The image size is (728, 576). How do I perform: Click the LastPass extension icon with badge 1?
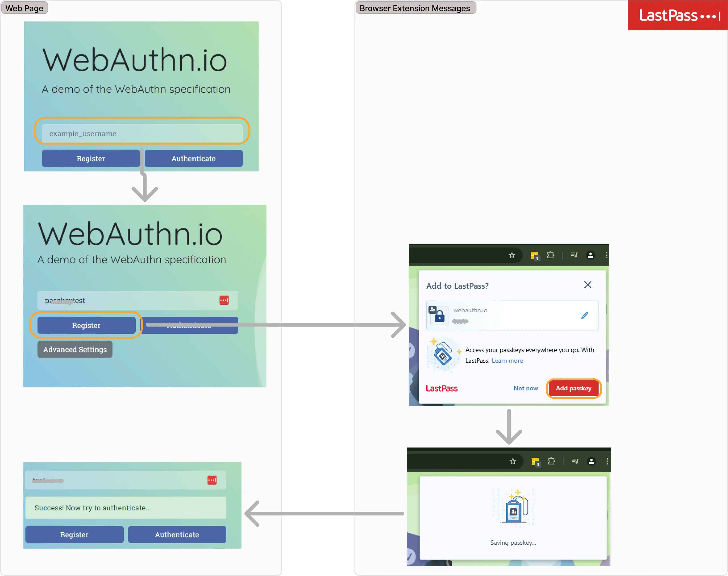click(535, 255)
